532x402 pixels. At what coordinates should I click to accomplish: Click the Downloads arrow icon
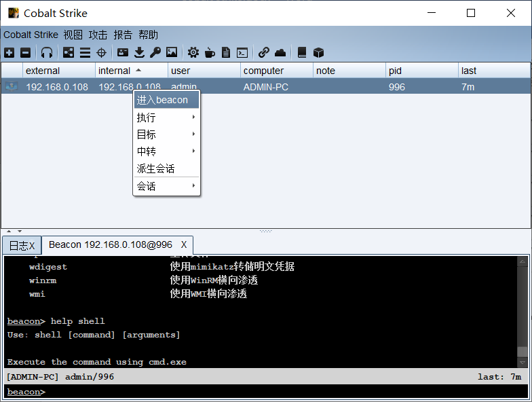[139, 52]
